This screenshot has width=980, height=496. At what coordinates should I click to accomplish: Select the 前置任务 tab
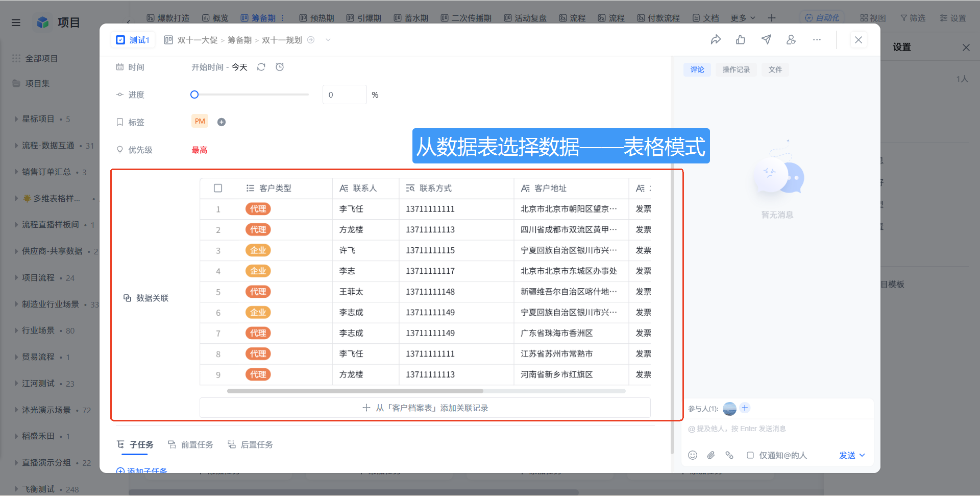tap(190, 444)
